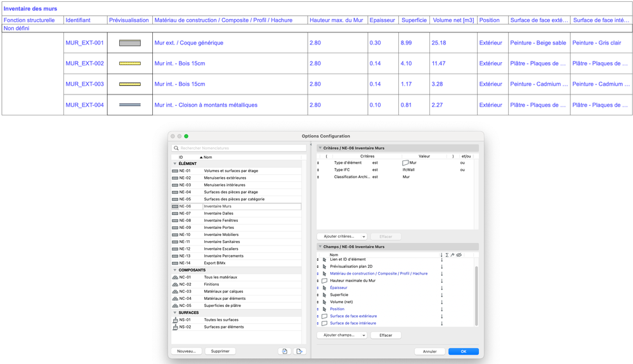Image resolution: width=633 pixels, height=364 pixels.
Task: Click the NC-05 Superficies de plâtre icon
Action: (175, 306)
